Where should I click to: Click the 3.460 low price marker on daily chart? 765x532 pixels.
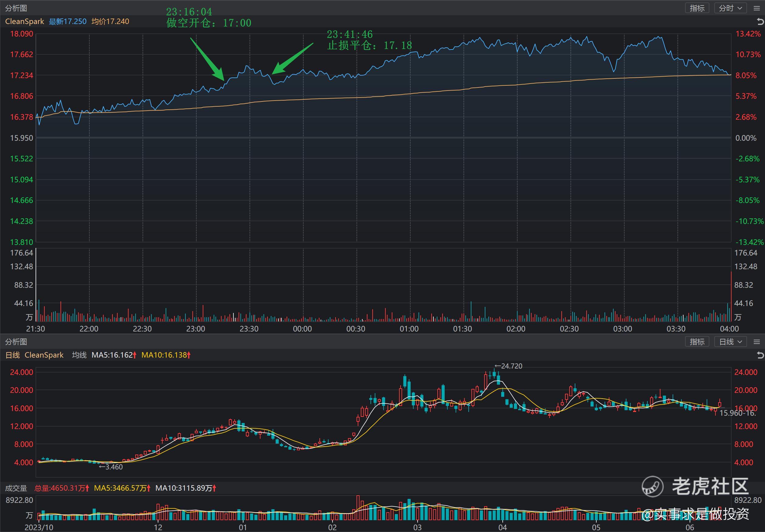tap(111, 467)
